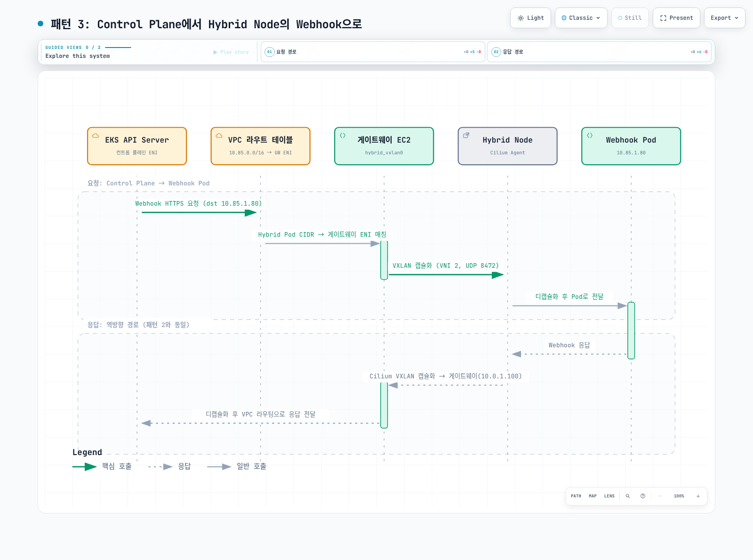Click the Webhook 응답 message label

(x=569, y=345)
